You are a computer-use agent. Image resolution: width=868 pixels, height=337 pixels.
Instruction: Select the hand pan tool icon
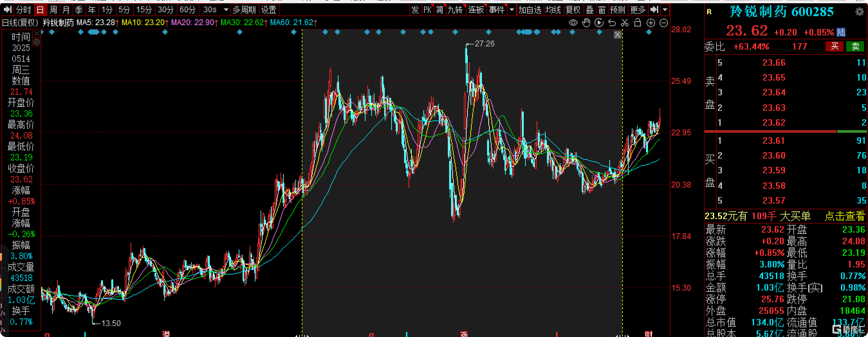click(x=586, y=23)
